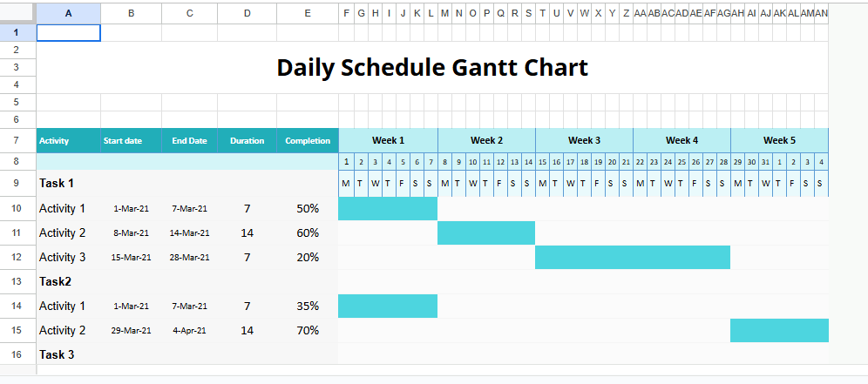Select the Task 3 label cell
Image resolution: width=868 pixels, height=384 pixels.
click(68, 354)
